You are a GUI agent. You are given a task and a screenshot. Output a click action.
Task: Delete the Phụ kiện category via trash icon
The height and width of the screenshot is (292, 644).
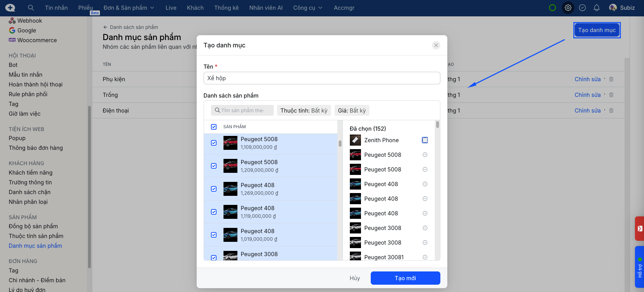click(611, 79)
